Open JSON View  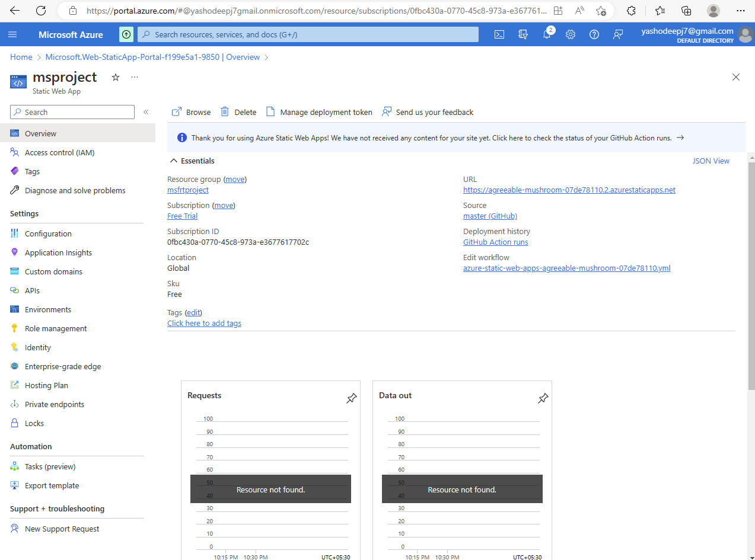click(711, 161)
